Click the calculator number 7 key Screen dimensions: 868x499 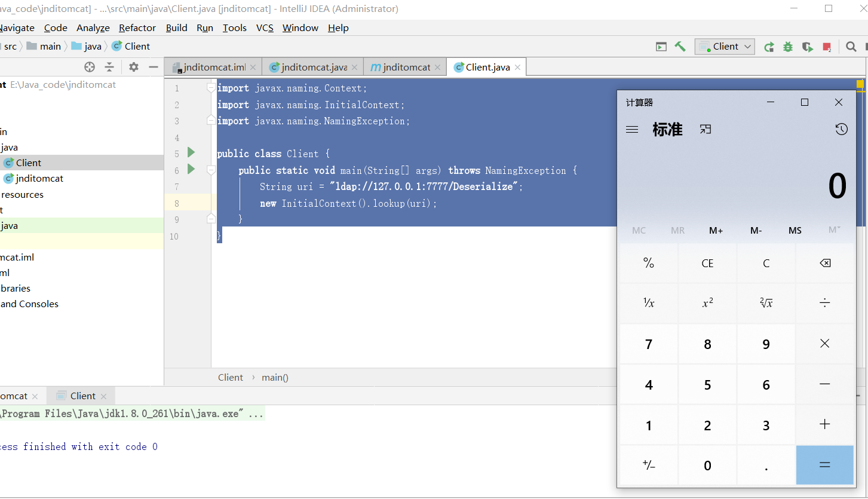(x=649, y=344)
